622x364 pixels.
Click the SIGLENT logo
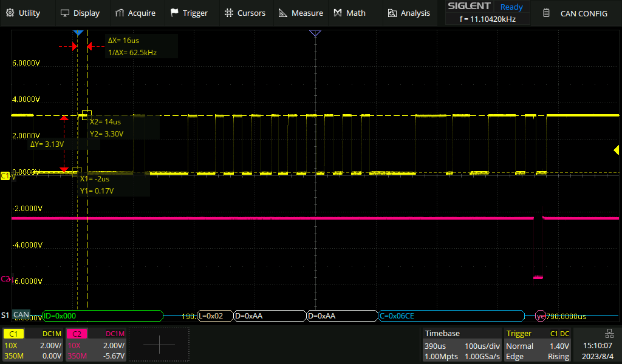[x=469, y=6]
